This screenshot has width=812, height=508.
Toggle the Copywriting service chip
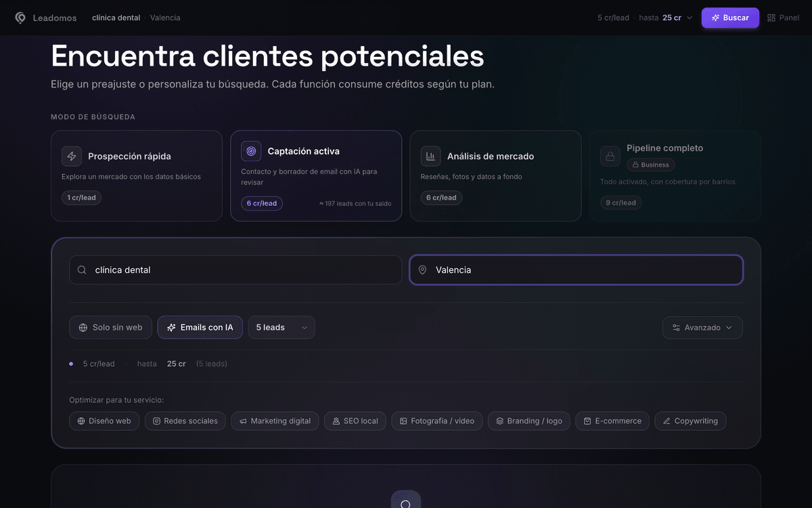(x=690, y=421)
